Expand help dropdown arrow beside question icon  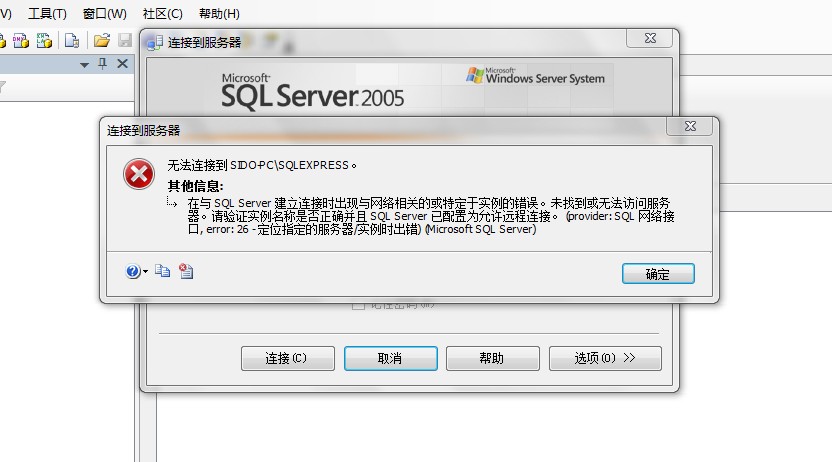145,272
